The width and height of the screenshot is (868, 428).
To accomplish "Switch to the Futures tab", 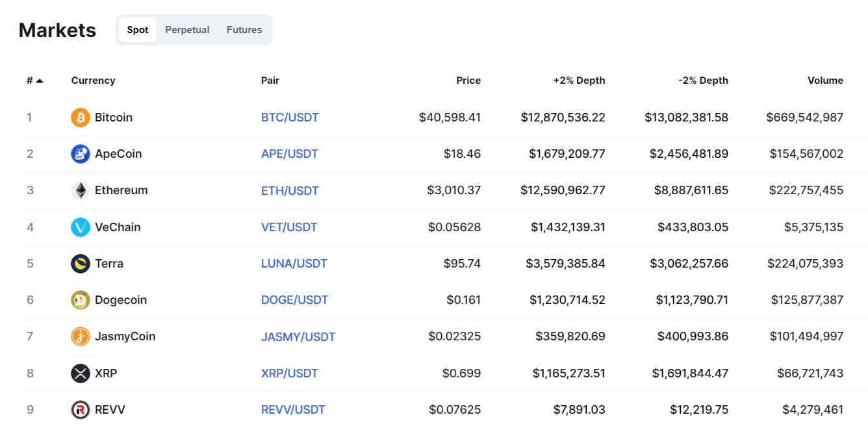I will point(244,30).
